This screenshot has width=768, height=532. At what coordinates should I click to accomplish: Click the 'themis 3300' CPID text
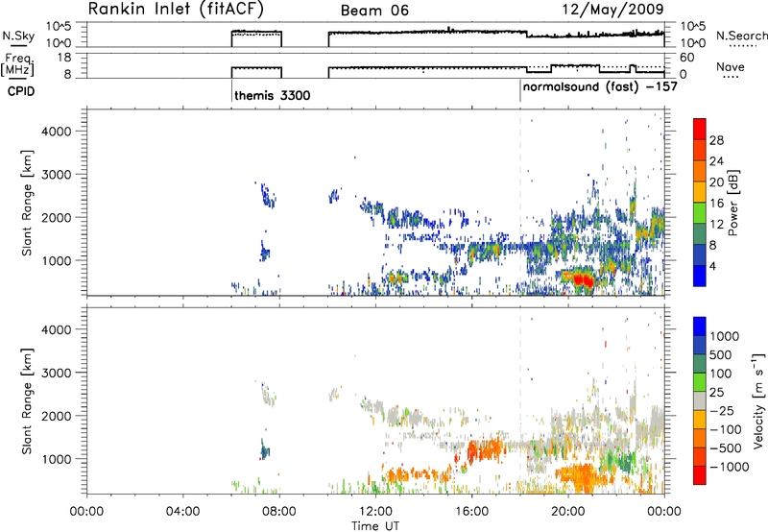(x=273, y=95)
